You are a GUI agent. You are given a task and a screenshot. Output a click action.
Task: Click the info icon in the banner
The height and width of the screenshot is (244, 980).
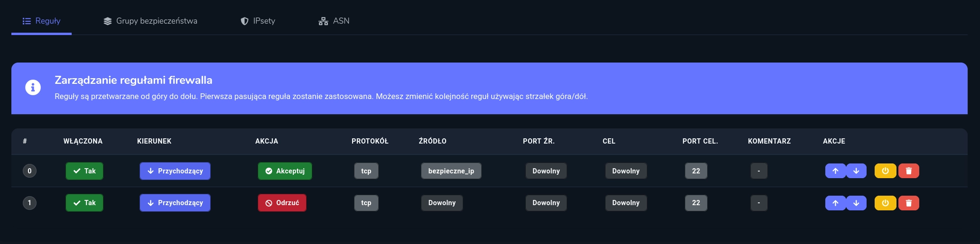click(33, 88)
